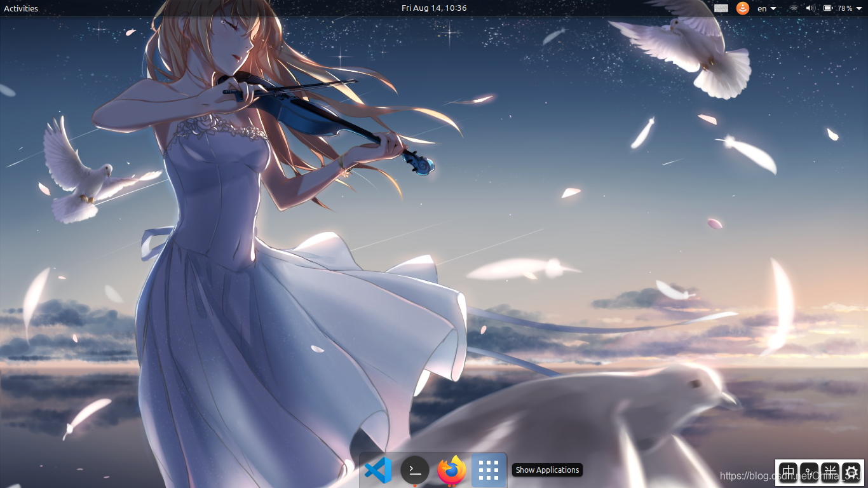Toggle the punctuation mode button on IME bar
Viewport: 868px width, 488px height.
tap(809, 472)
